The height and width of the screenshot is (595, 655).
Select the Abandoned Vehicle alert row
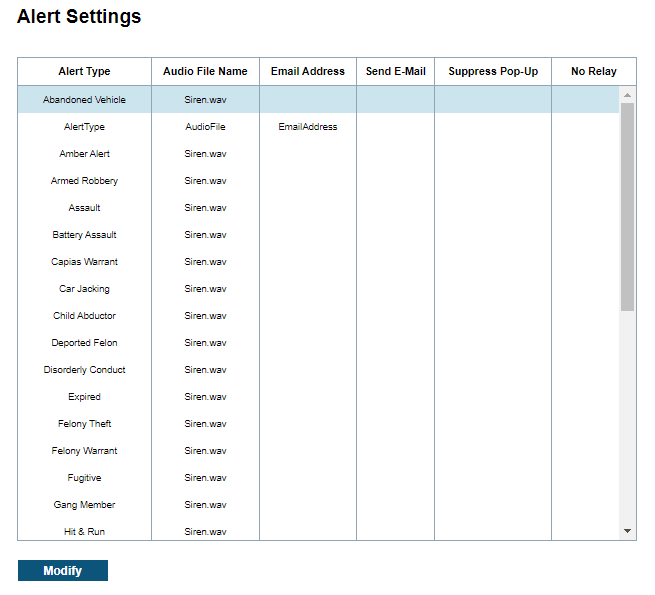[x=85, y=100]
